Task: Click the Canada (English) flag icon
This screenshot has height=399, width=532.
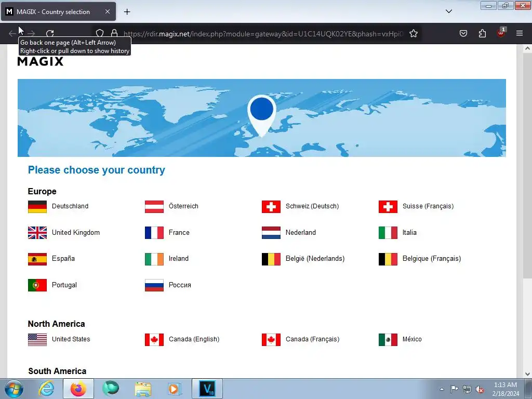Action: coord(154,340)
